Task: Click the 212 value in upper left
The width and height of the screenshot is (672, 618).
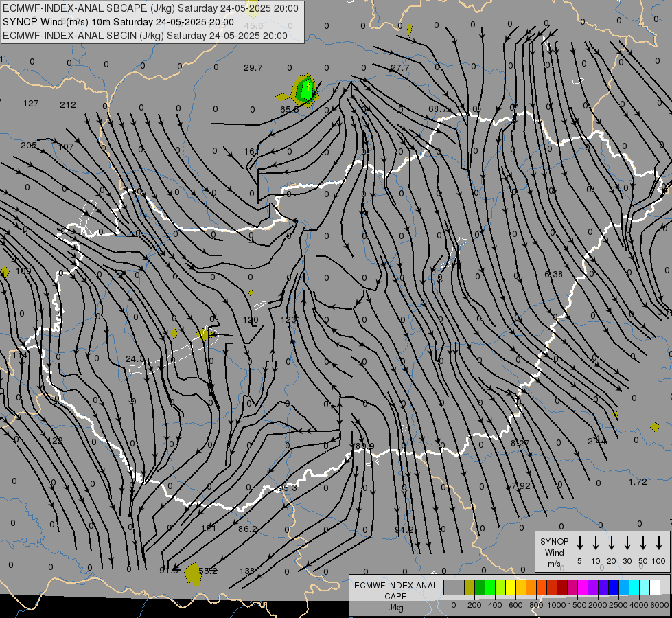Action: (x=68, y=104)
